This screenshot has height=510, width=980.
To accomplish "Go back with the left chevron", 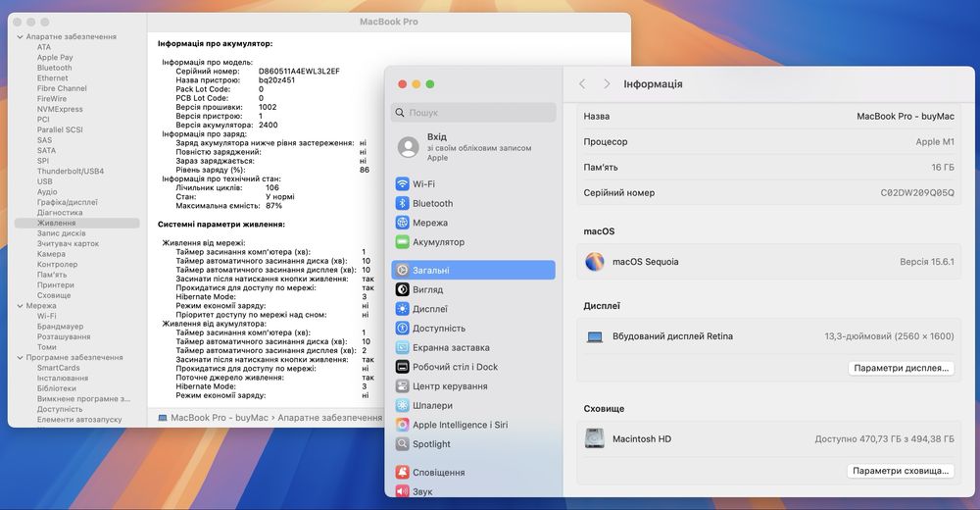I will coord(582,83).
